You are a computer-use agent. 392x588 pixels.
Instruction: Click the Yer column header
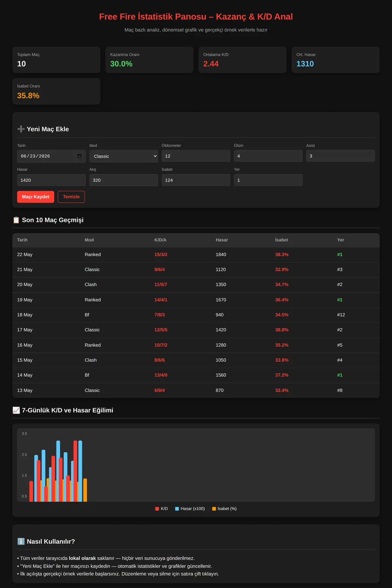[x=341, y=240]
